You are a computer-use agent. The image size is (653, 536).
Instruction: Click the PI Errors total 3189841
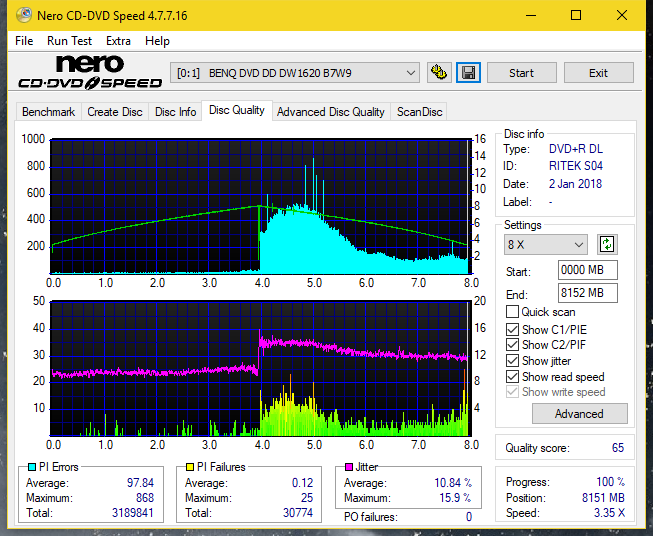pos(133,513)
